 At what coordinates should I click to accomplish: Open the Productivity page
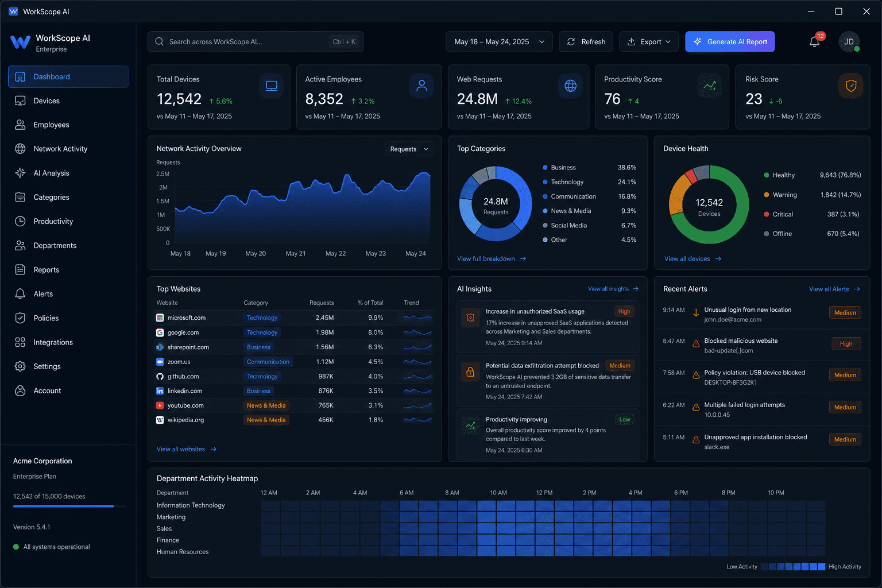[x=68, y=222]
